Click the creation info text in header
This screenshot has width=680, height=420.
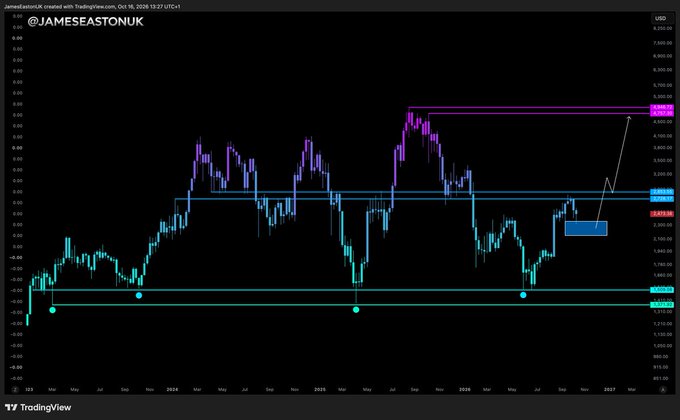[92, 7]
